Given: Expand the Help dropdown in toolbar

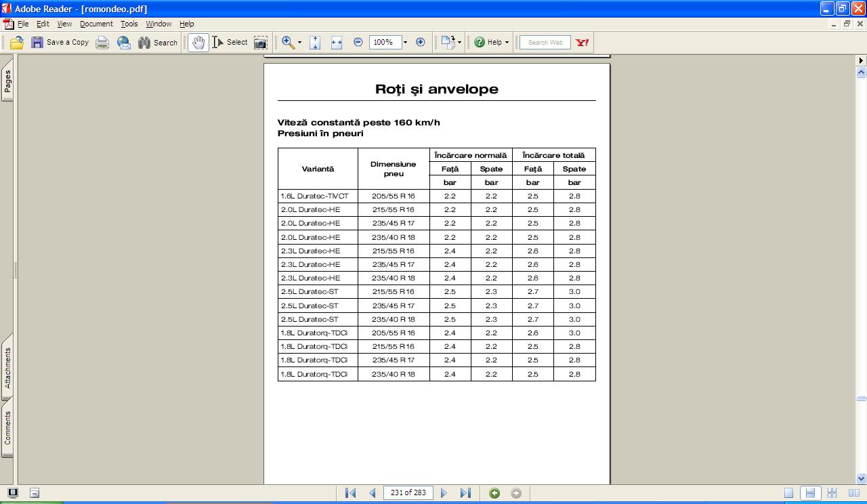Looking at the screenshot, I should point(507,42).
